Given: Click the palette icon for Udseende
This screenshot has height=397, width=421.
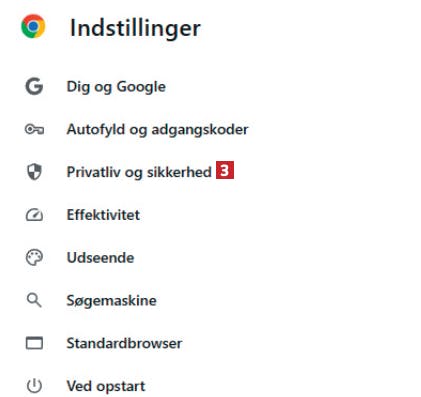Looking at the screenshot, I should tap(34, 258).
